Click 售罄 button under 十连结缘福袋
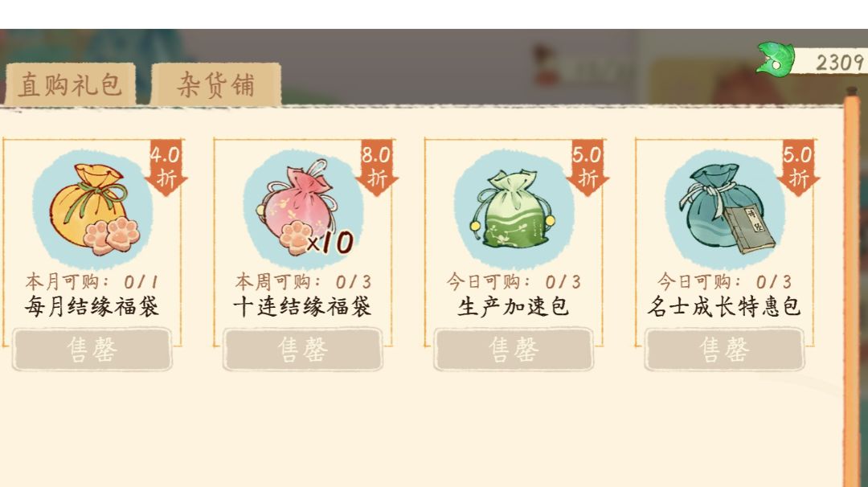 coord(303,350)
